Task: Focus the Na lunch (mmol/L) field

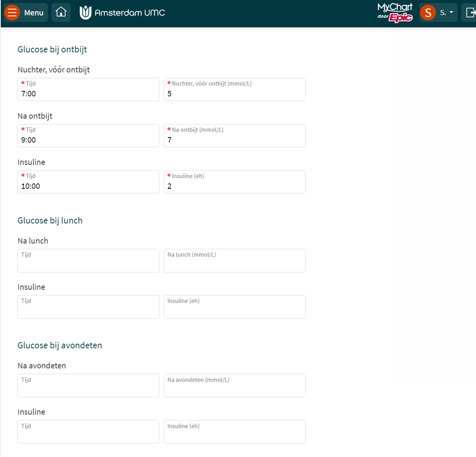Action: [234, 261]
